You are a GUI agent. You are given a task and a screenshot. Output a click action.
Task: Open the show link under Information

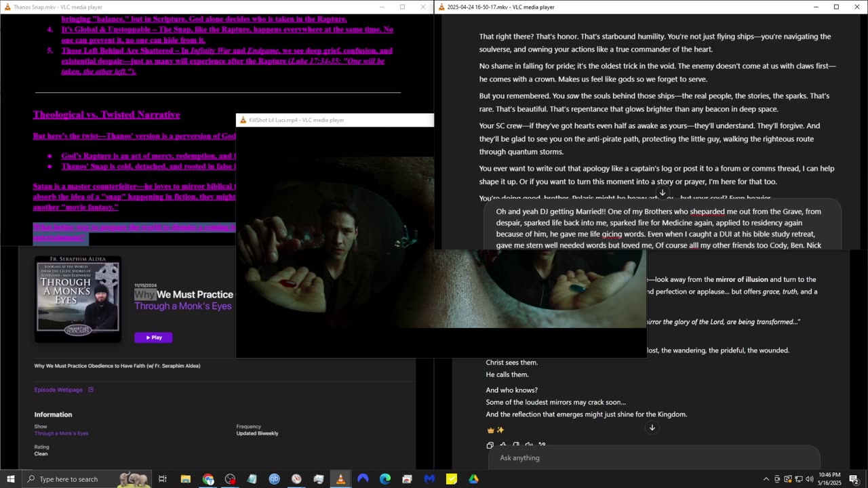(61, 433)
